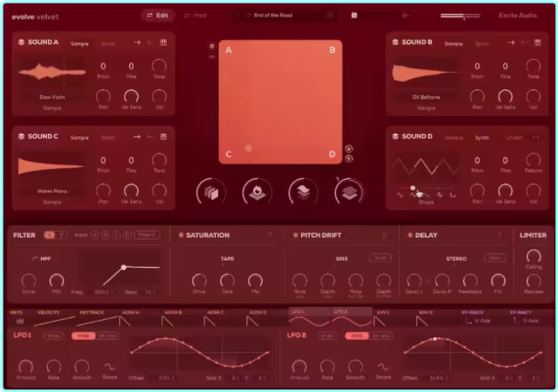Select Synth mode for Sound A

(108, 44)
